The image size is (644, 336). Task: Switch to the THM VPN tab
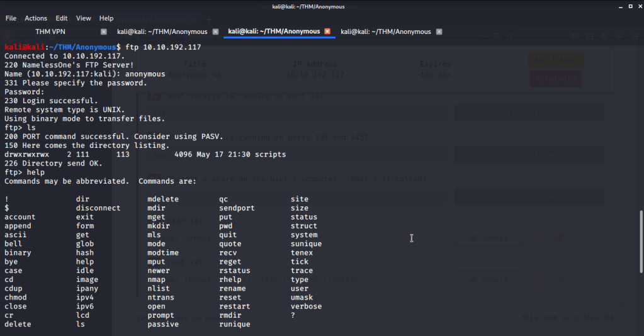(x=50, y=31)
